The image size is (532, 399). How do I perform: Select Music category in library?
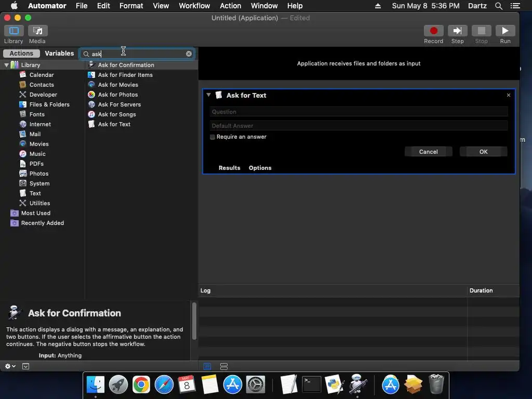[37, 154]
